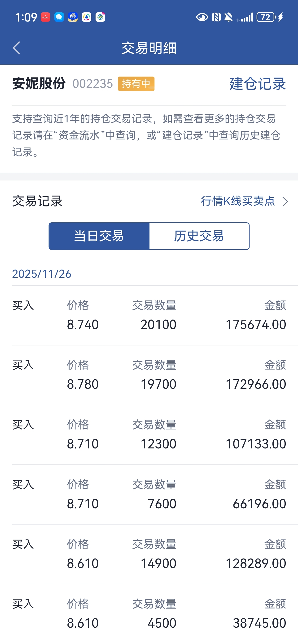Tap the signal strength bars icon
The image size is (298, 644).
(245, 17)
